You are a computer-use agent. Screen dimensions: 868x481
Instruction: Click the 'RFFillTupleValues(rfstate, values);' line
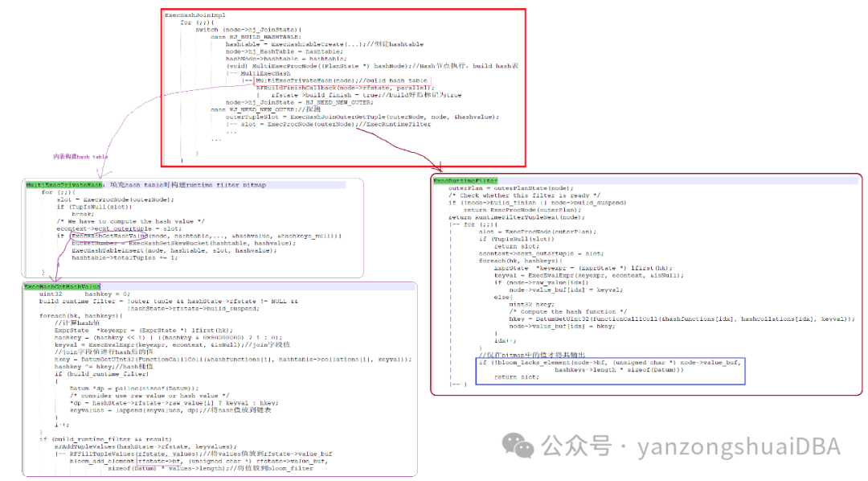(x=193, y=454)
